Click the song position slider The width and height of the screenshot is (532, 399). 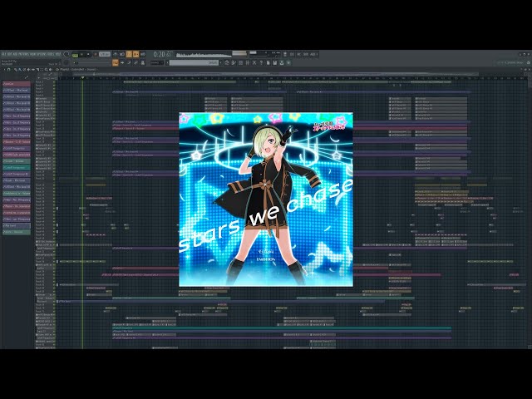[91, 63]
